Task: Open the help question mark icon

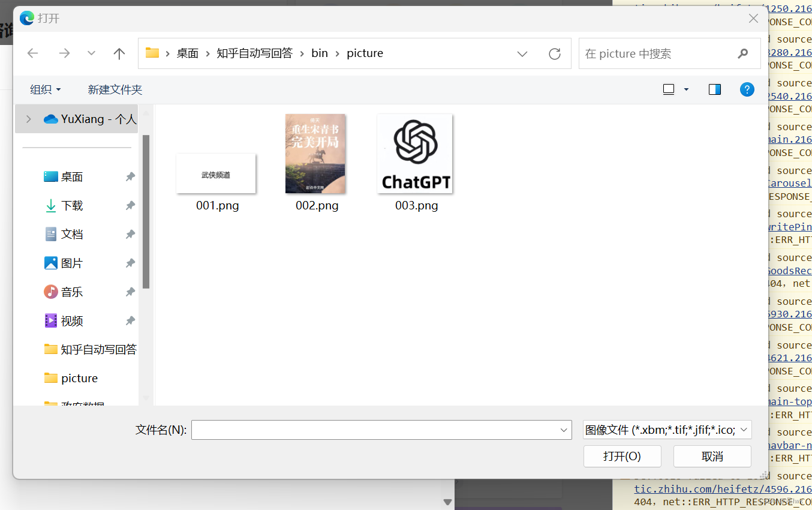Action: 747,89
